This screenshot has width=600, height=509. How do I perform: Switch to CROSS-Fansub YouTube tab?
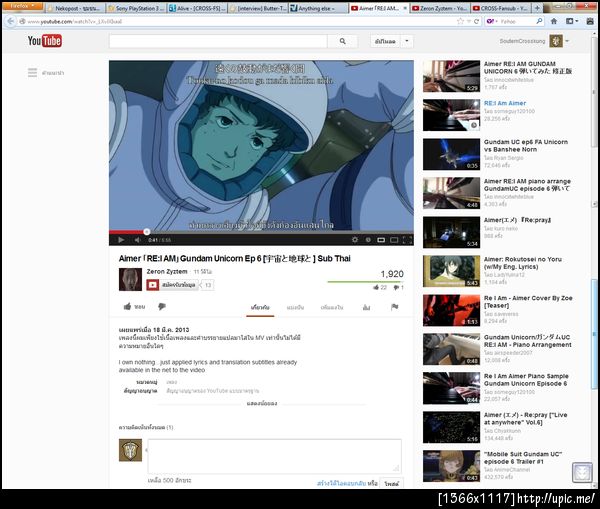coord(501,8)
